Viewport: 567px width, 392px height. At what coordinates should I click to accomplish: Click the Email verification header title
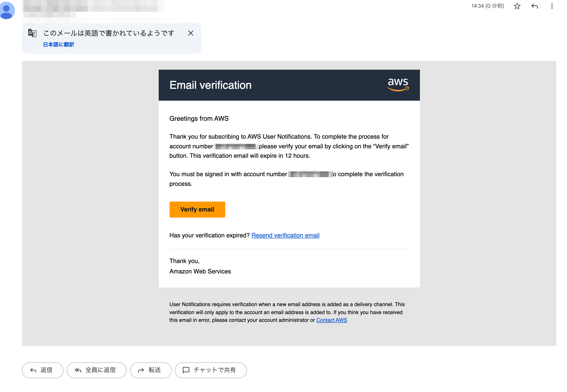point(210,85)
